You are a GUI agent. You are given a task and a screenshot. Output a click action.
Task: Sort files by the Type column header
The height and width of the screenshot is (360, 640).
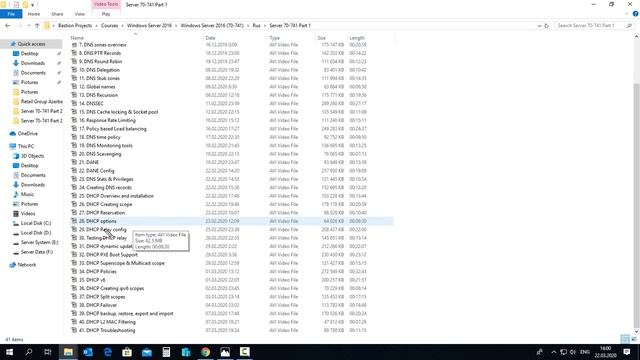point(274,38)
